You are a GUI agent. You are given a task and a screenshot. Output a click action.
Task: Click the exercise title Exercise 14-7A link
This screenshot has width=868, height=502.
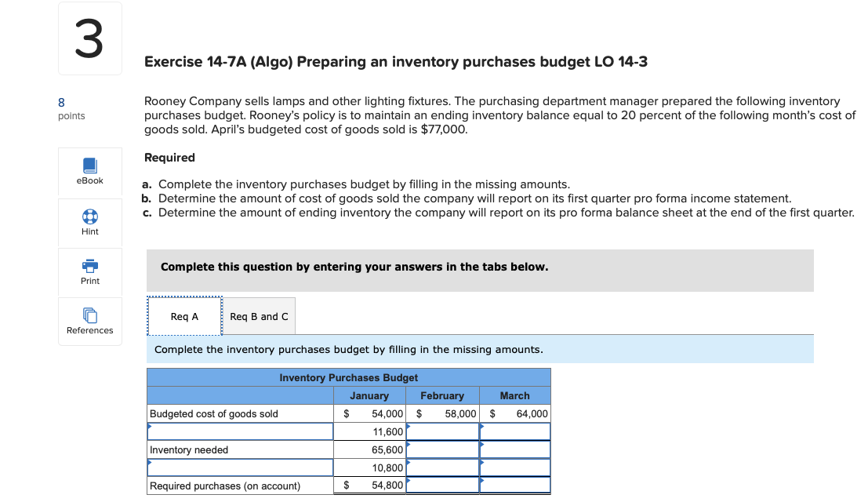coord(395,62)
